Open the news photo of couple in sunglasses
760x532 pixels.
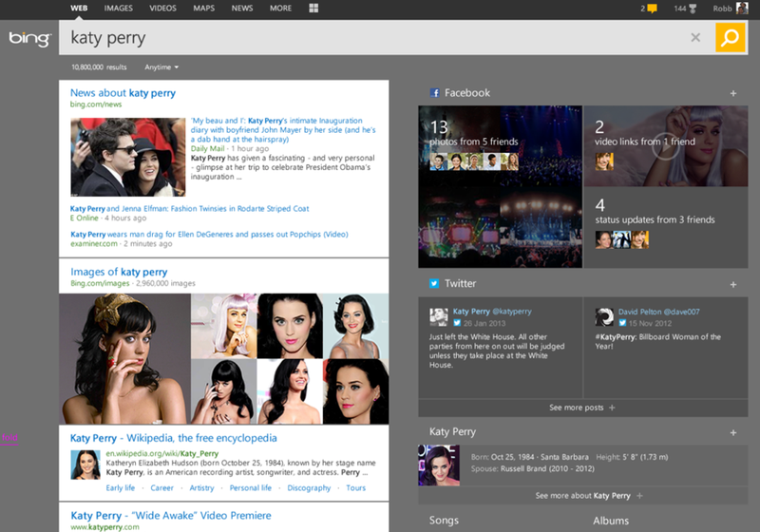(x=128, y=157)
